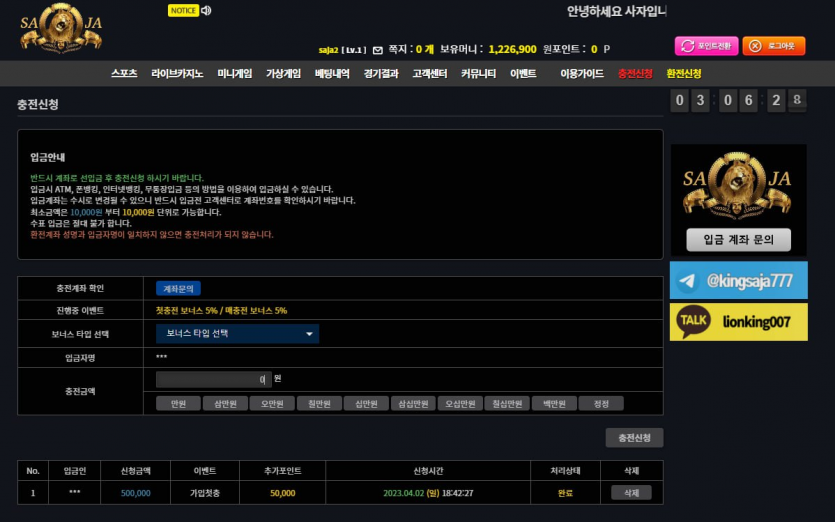Expand the 보너스 타입 선택 dropdown
The height and width of the screenshot is (522, 835).
point(237,334)
